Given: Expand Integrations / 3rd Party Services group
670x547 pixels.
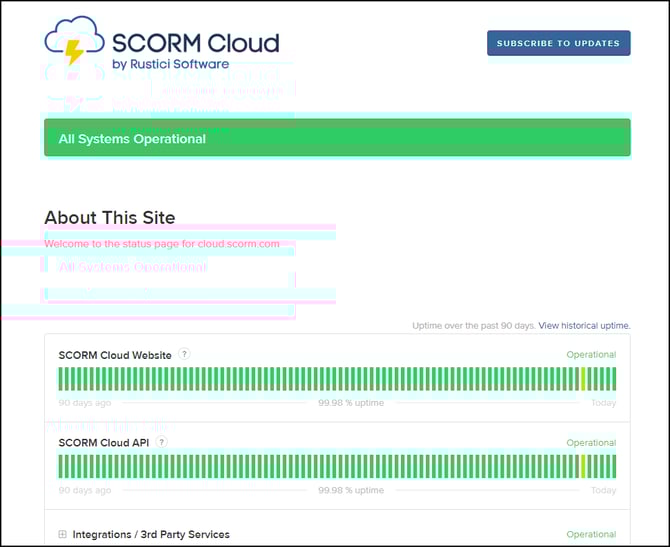Looking at the screenshot, I should pyautogui.click(x=62, y=534).
